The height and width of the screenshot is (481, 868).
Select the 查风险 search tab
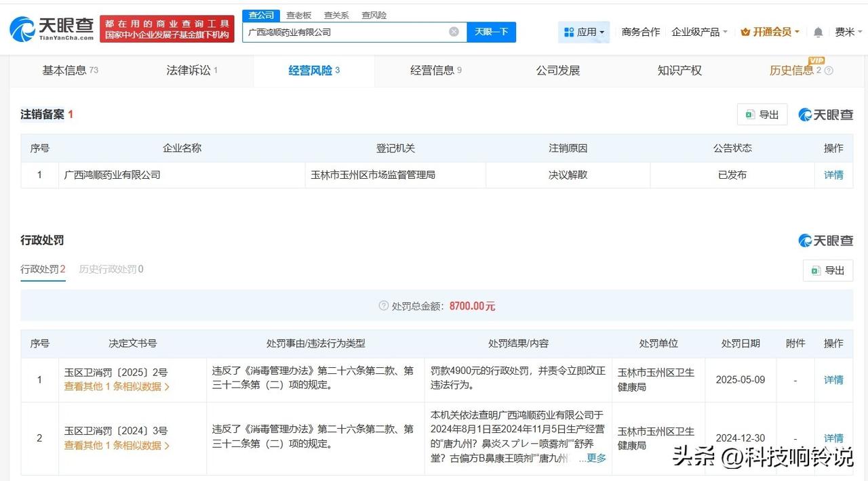(374, 15)
